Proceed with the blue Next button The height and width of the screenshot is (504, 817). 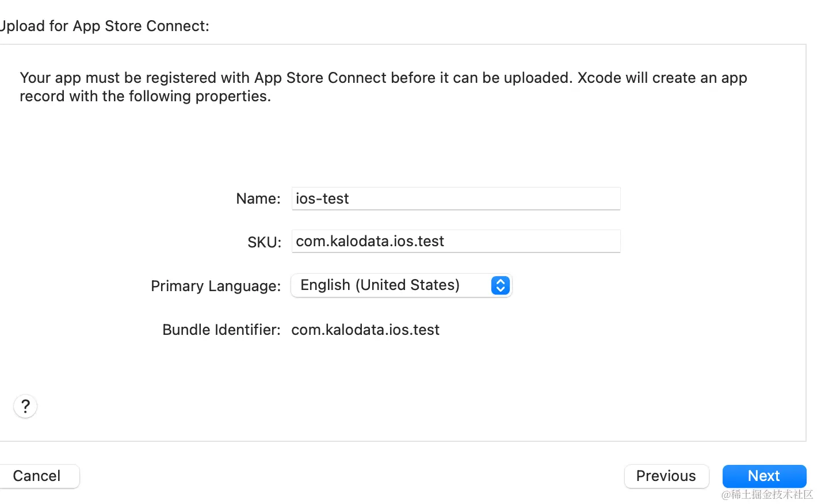764,476
